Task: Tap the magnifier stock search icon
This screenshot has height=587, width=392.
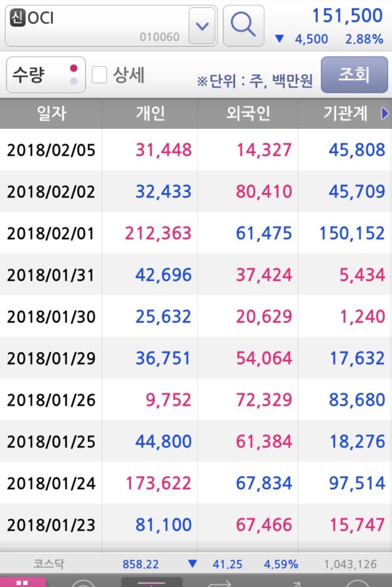Action: 244,25
